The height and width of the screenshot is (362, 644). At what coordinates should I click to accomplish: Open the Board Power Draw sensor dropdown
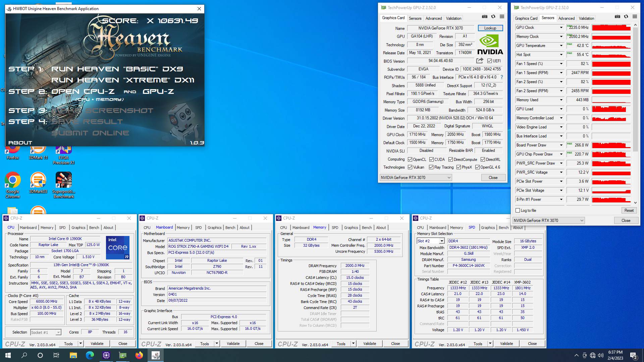pos(561,145)
